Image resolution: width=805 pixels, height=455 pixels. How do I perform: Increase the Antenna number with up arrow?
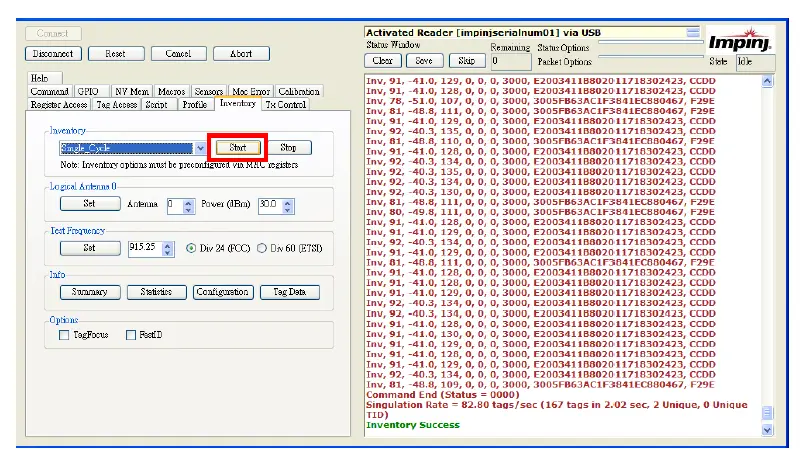click(x=190, y=200)
